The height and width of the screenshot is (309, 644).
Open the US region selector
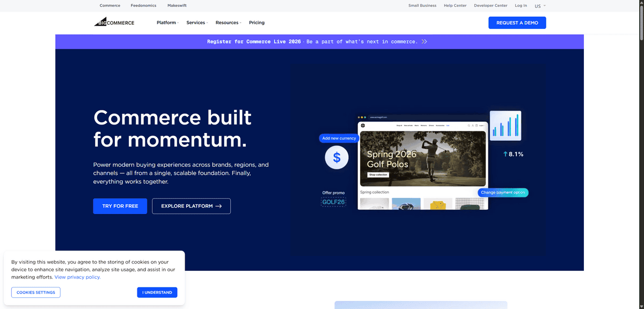[539, 5]
